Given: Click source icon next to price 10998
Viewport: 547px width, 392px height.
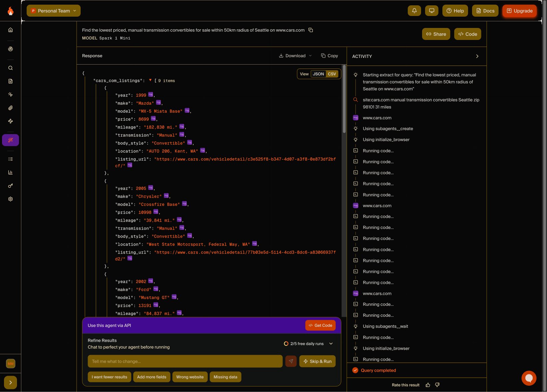Looking at the screenshot, I should tap(156, 212).
